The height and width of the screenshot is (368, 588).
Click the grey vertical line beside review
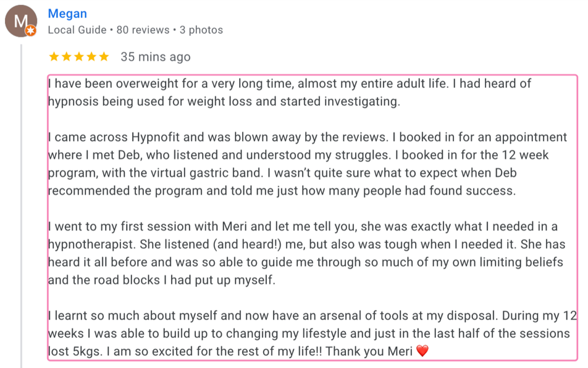(22, 204)
